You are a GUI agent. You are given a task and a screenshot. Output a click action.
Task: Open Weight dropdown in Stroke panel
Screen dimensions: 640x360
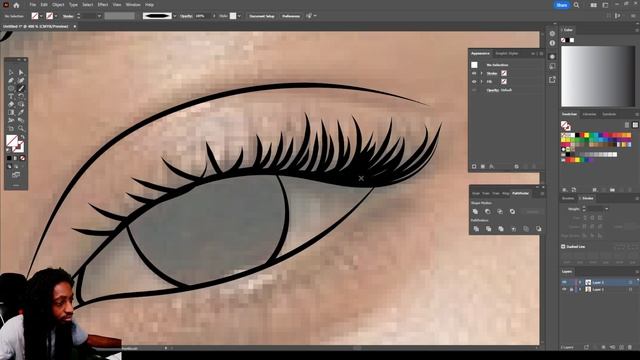point(607,209)
